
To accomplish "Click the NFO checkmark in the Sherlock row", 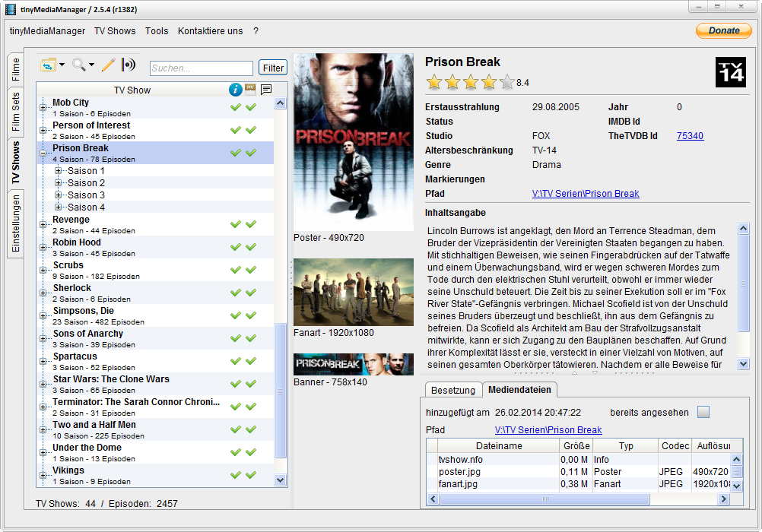I will (236, 293).
